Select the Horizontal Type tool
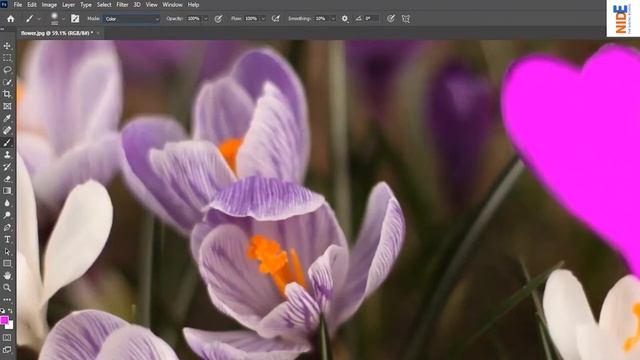 pos(7,240)
